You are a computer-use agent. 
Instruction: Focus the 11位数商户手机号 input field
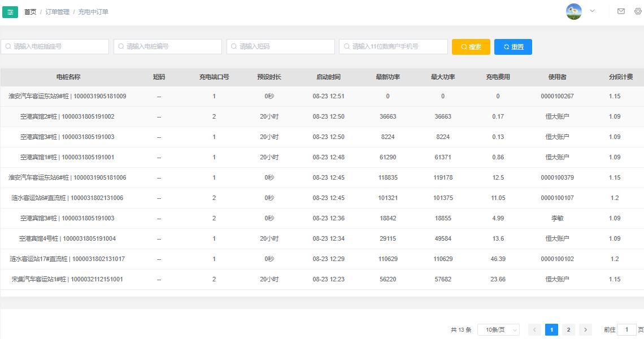pos(394,46)
